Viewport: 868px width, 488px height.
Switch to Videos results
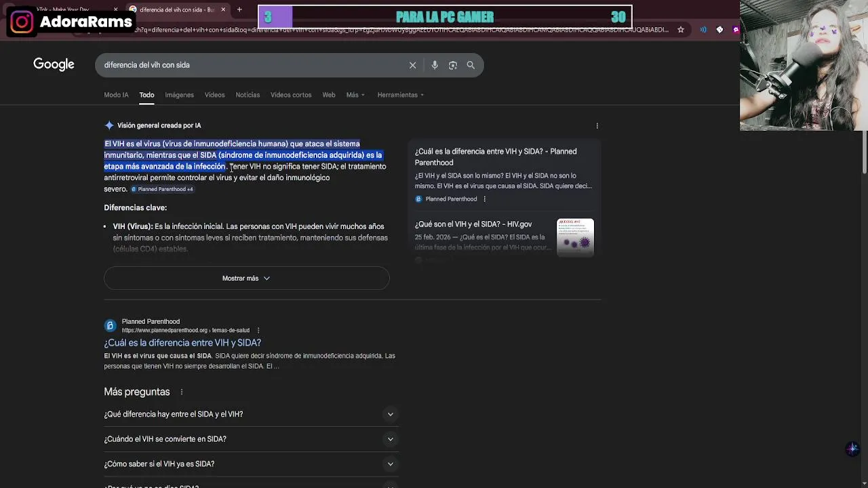(x=214, y=95)
